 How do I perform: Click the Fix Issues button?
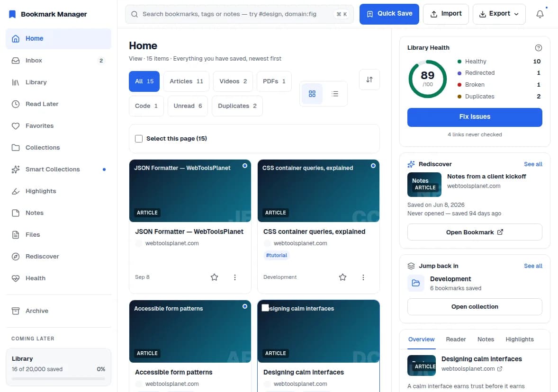tap(475, 117)
